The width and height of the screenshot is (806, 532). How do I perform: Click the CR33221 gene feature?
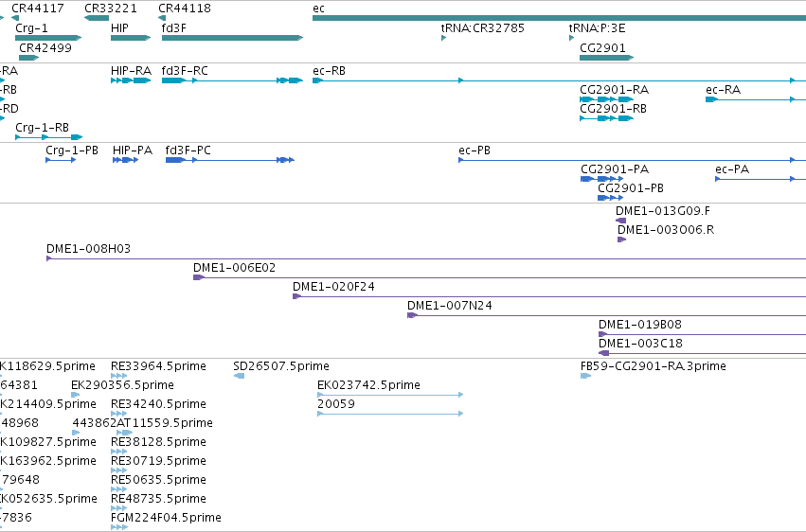click(97, 18)
